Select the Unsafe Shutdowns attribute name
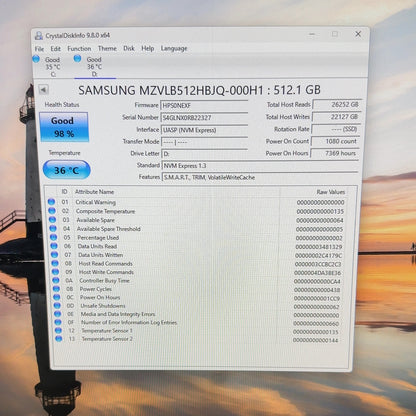416x416 pixels. point(103,306)
